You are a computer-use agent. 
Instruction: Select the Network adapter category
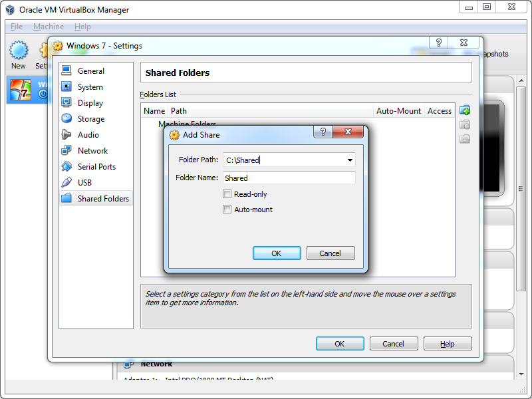tap(66, 151)
